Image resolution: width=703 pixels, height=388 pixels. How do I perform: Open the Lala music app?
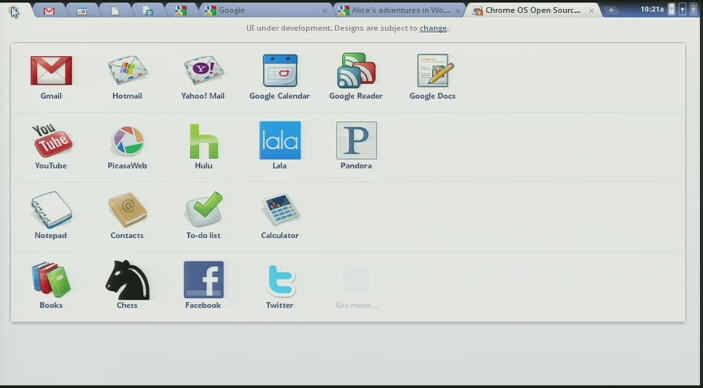click(x=280, y=140)
